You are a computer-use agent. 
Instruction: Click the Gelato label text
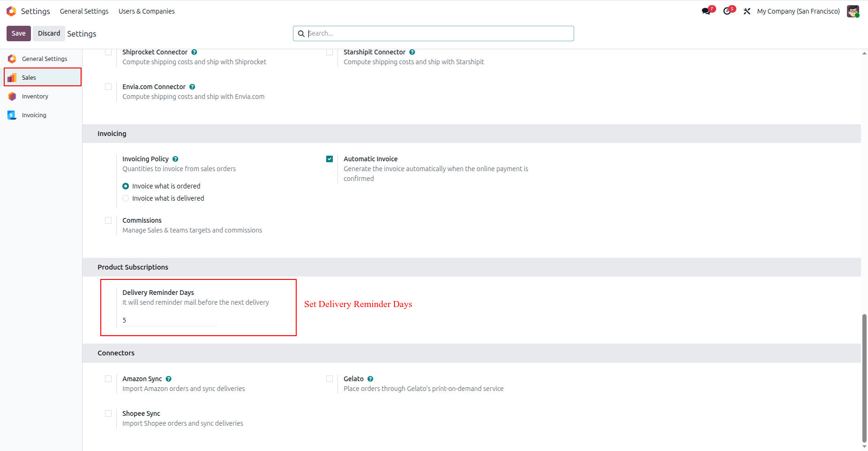click(353, 379)
